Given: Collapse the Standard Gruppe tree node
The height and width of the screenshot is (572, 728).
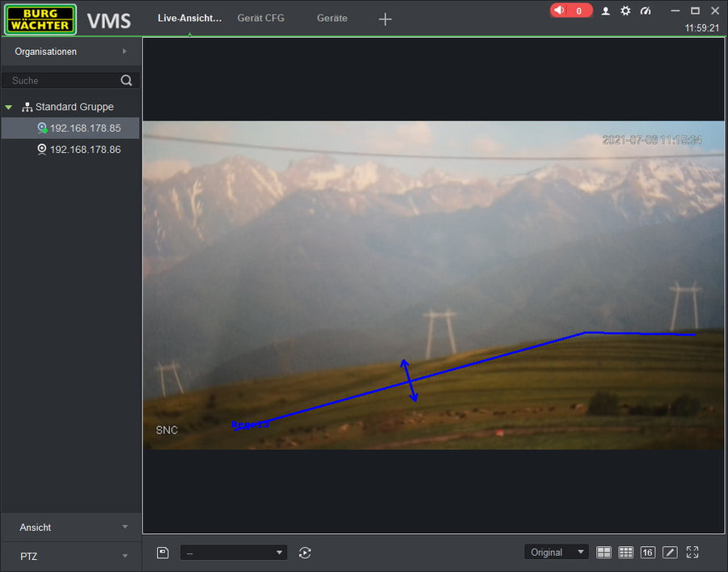Looking at the screenshot, I should pyautogui.click(x=9, y=107).
